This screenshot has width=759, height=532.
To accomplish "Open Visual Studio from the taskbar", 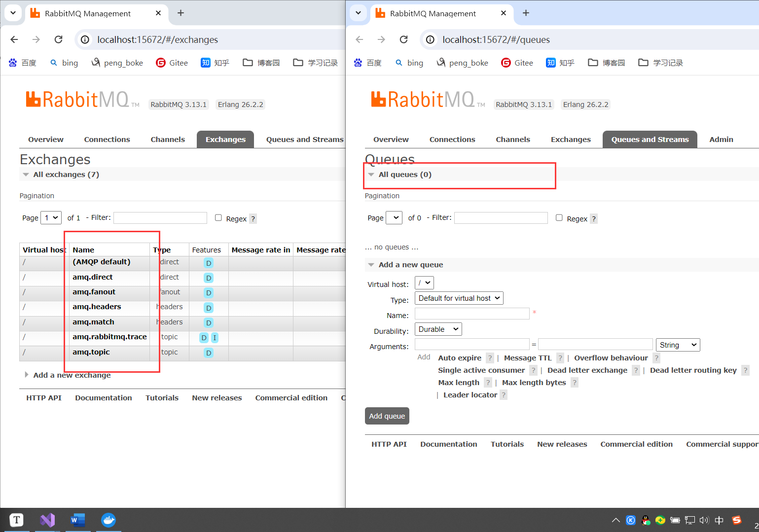I will pyautogui.click(x=47, y=520).
